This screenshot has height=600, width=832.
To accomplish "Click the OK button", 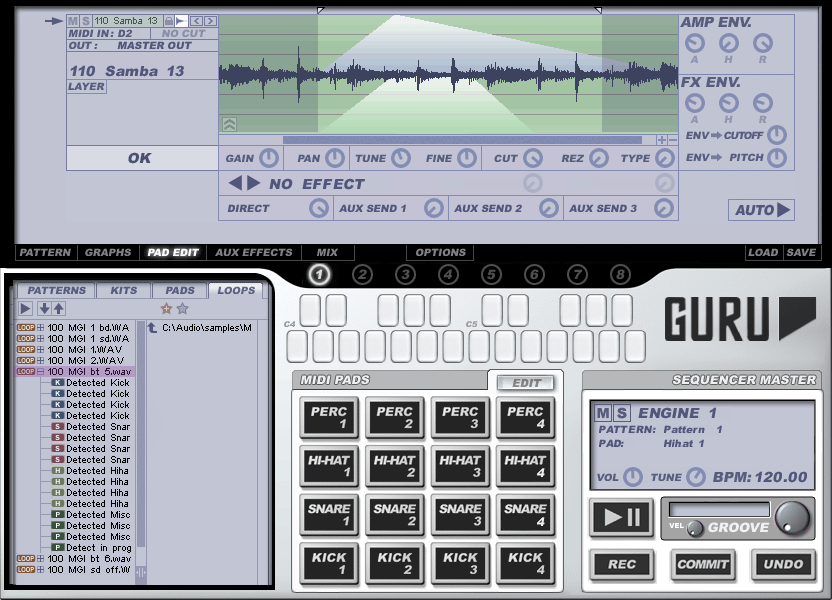I will [140, 158].
